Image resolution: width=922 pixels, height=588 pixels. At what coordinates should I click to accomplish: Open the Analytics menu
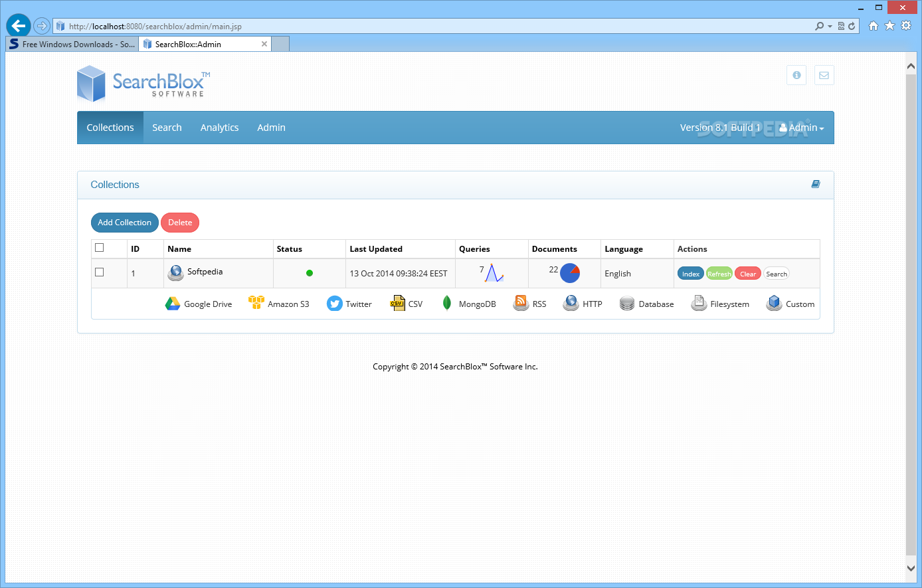(219, 128)
